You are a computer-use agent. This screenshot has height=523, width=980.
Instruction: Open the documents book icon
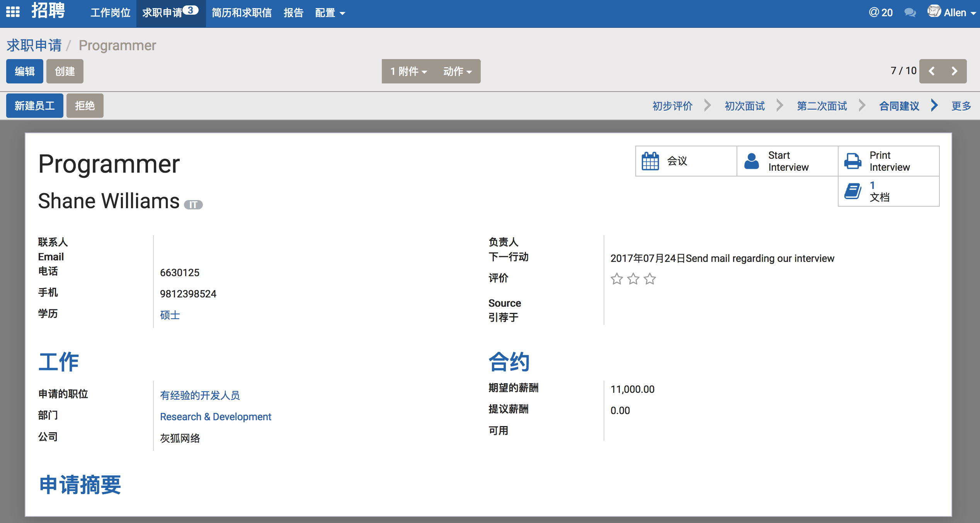click(852, 191)
